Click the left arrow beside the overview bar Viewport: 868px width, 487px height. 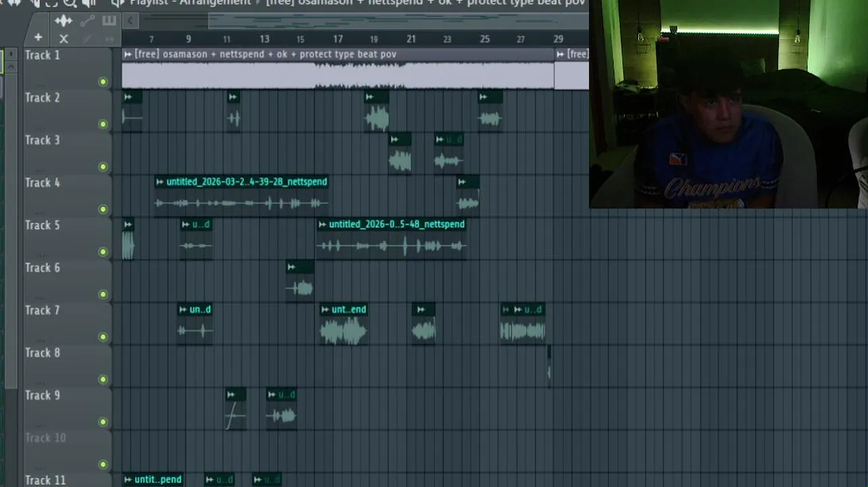[130, 21]
